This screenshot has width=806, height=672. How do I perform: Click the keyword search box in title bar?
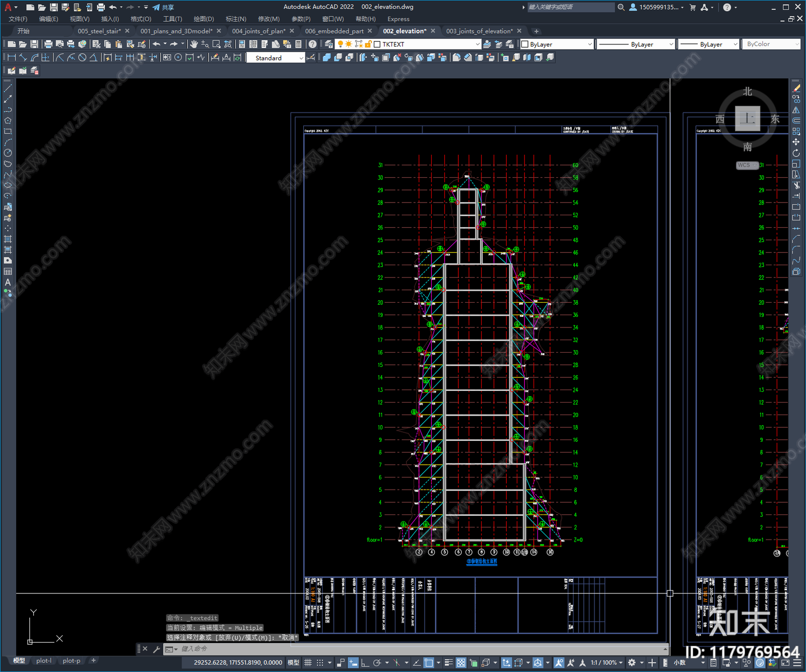coord(571,7)
